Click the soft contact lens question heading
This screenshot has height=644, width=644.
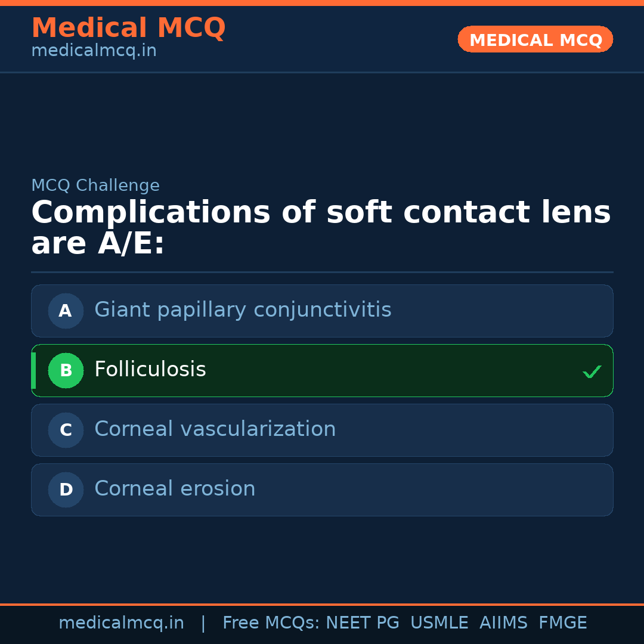pyautogui.click(x=321, y=228)
